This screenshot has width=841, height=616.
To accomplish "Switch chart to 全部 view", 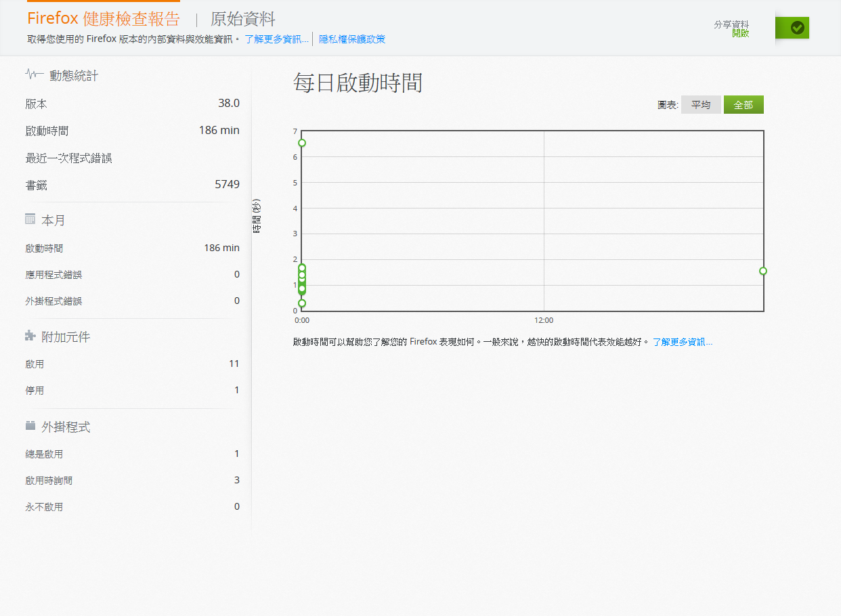I will point(743,105).
